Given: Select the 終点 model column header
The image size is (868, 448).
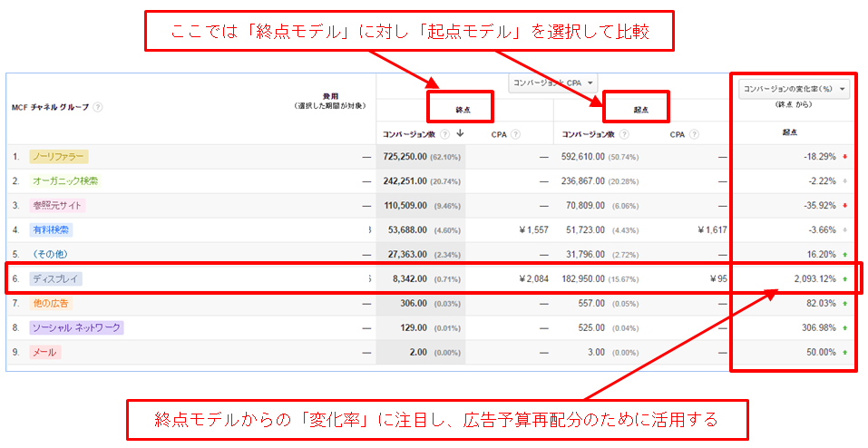Looking at the screenshot, I should point(462,109).
